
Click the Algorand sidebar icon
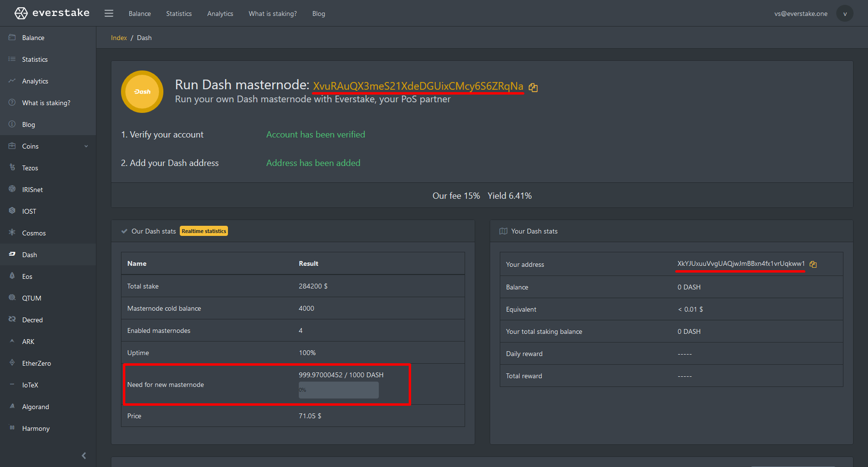click(12, 406)
